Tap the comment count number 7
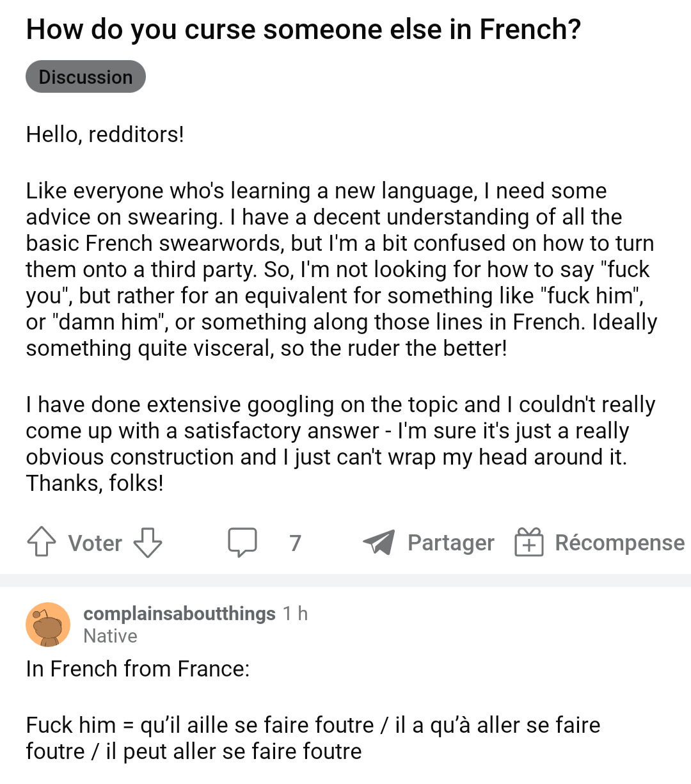 coord(295,543)
